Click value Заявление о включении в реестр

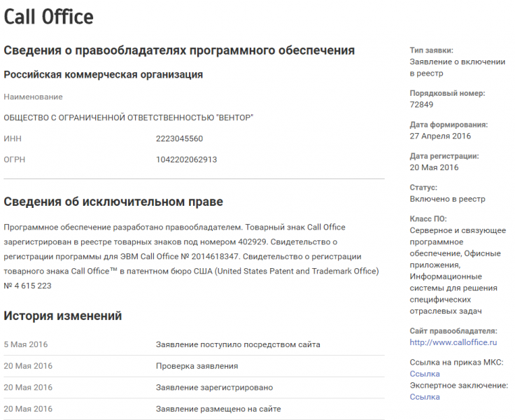pos(457,68)
